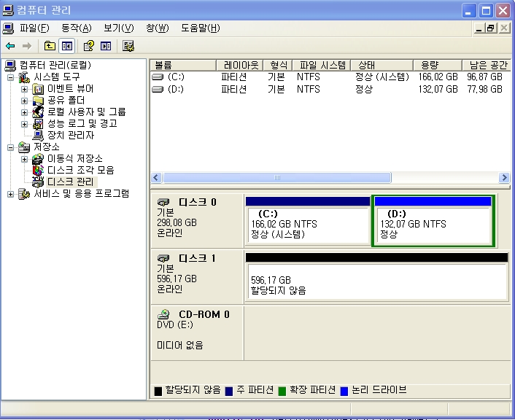515x420 pixels.
Task: Click the 저장소 icon in tree
Action: pos(24,147)
